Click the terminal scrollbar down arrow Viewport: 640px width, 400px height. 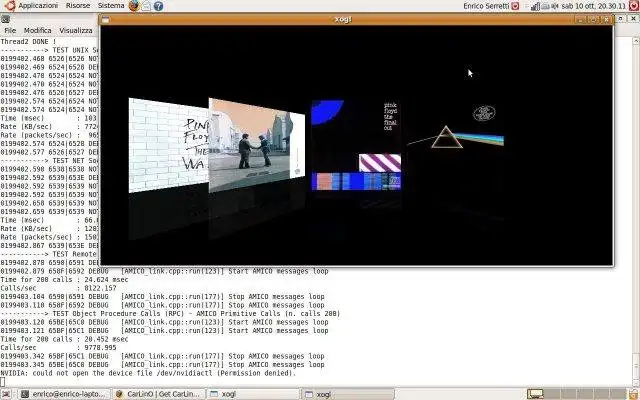pos(636,384)
